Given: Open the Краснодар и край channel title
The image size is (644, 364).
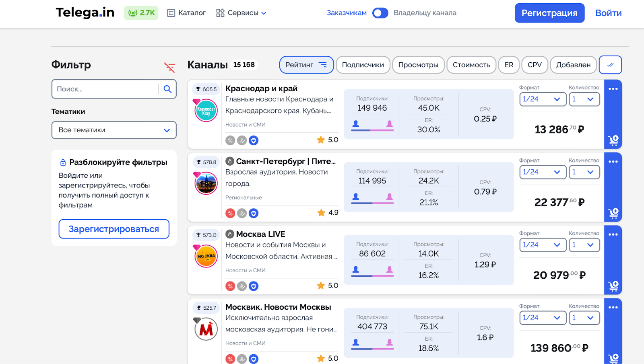Looking at the screenshot, I should 261,88.
